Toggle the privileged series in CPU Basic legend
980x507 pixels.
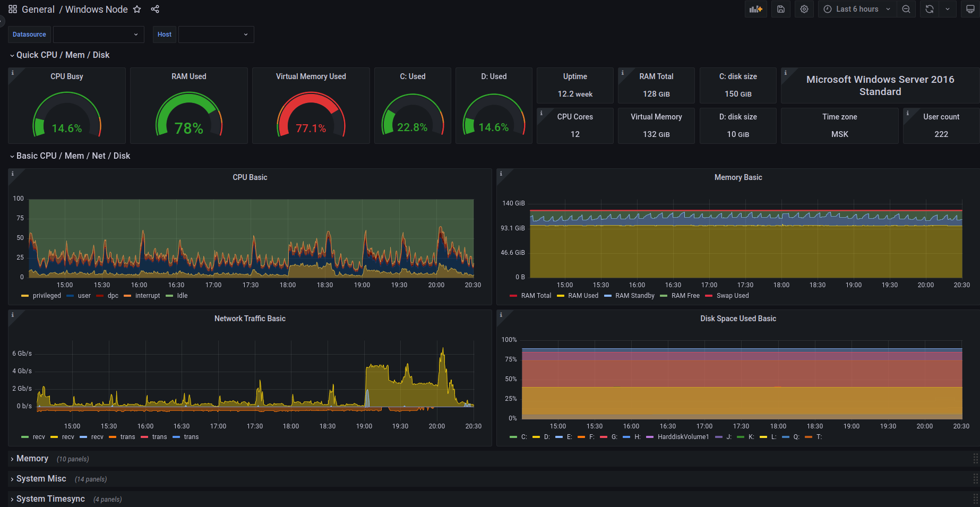[x=47, y=296]
